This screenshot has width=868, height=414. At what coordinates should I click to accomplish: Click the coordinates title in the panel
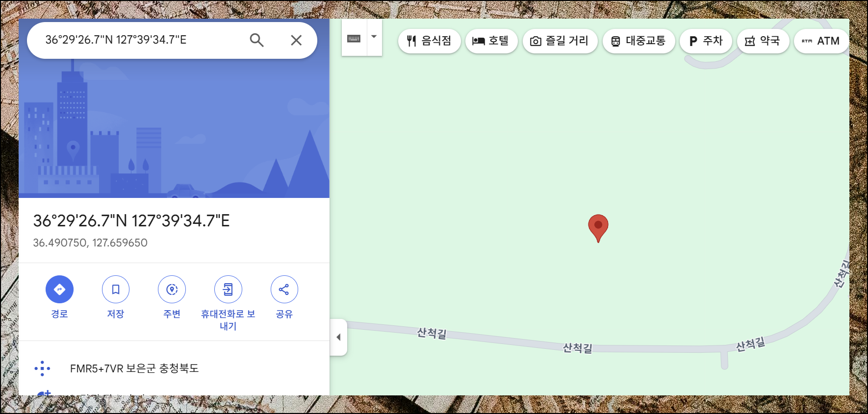[x=131, y=221]
